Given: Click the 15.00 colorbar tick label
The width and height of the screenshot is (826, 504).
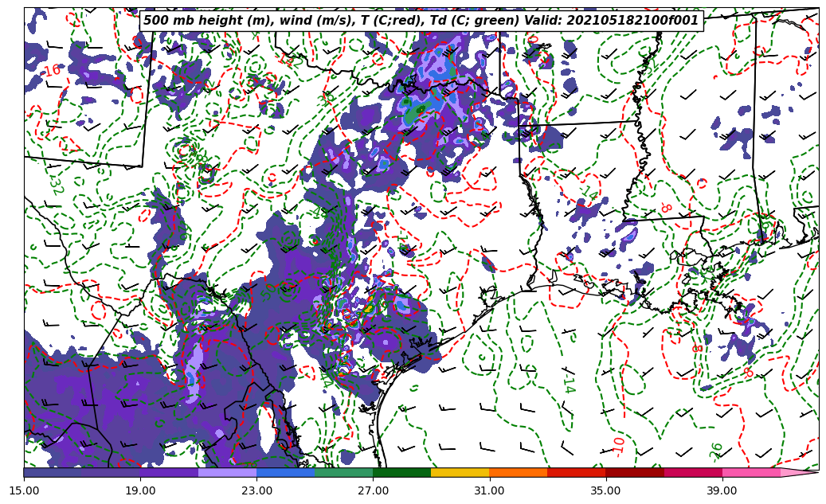Looking at the screenshot, I should pos(24,490).
